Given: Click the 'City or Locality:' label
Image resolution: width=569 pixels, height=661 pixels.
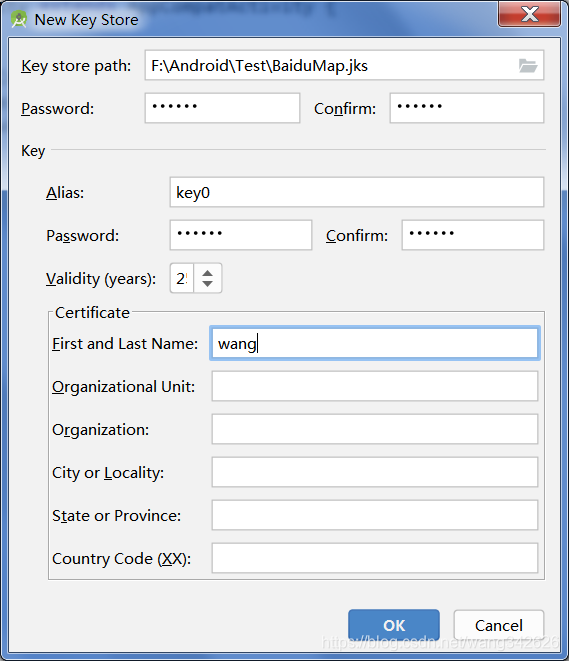Looking at the screenshot, I should (x=108, y=473).
